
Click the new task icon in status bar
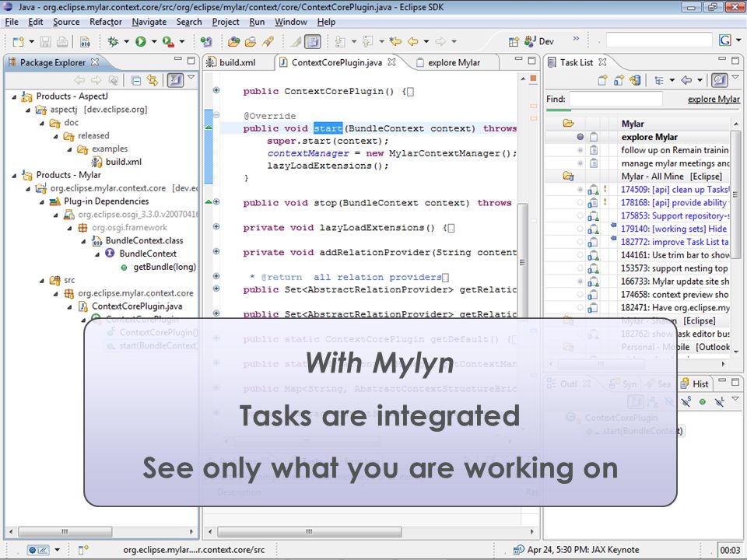click(x=83, y=550)
